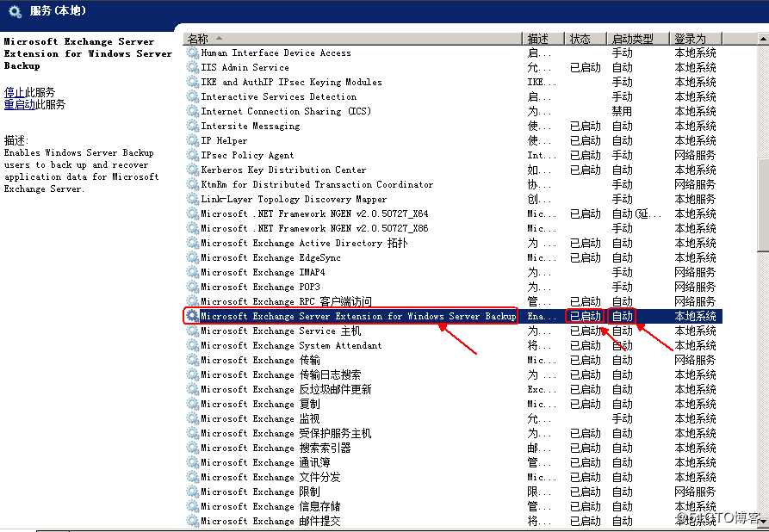Select Microsoft Exchange 邮件提交 service
769x532 pixels.
(x=454, y=521)
